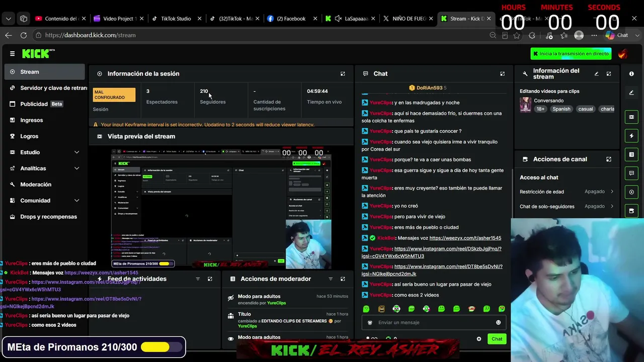Click YureClips in Título moderator action
This screenshot has width=644, height=362.
coord(247,326)
